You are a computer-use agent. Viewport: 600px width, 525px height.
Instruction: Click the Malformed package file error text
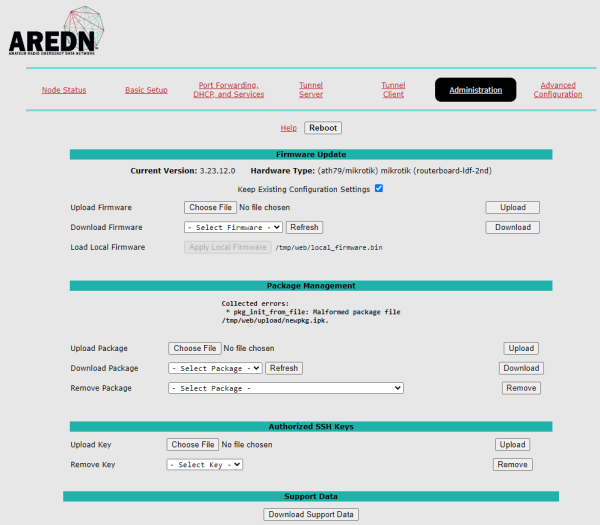coord(311,312)
